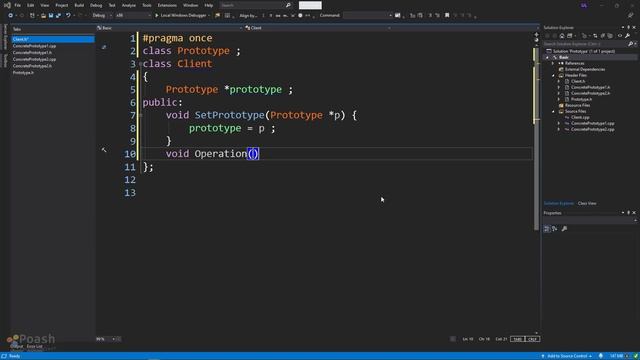Image resolution: width=640 pixels, height=360 pixels.
Task: Click the Save All toolbar icon
Action: (58, 16)
